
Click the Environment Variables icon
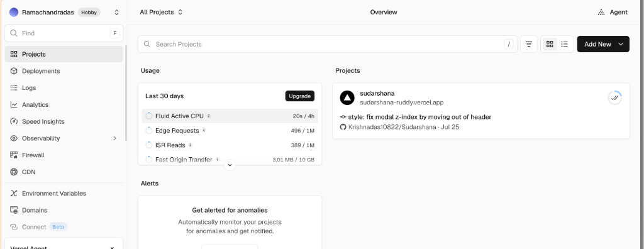14,194
